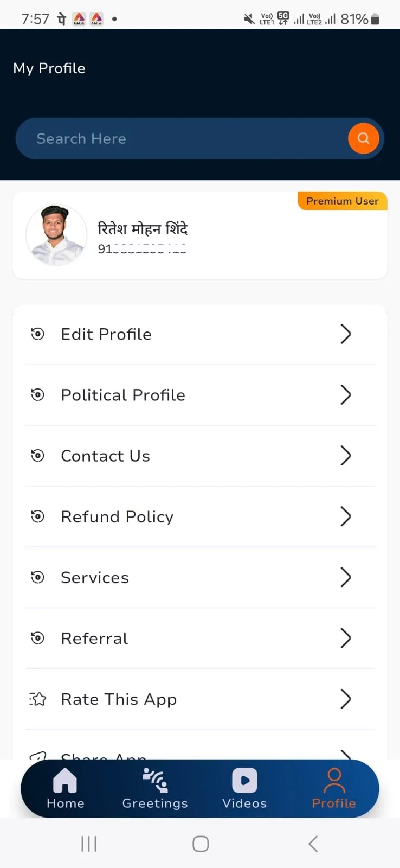Tap the orange search icon button
The width and height of the screenshot is (400, 868).
click(x=363, y=138)
